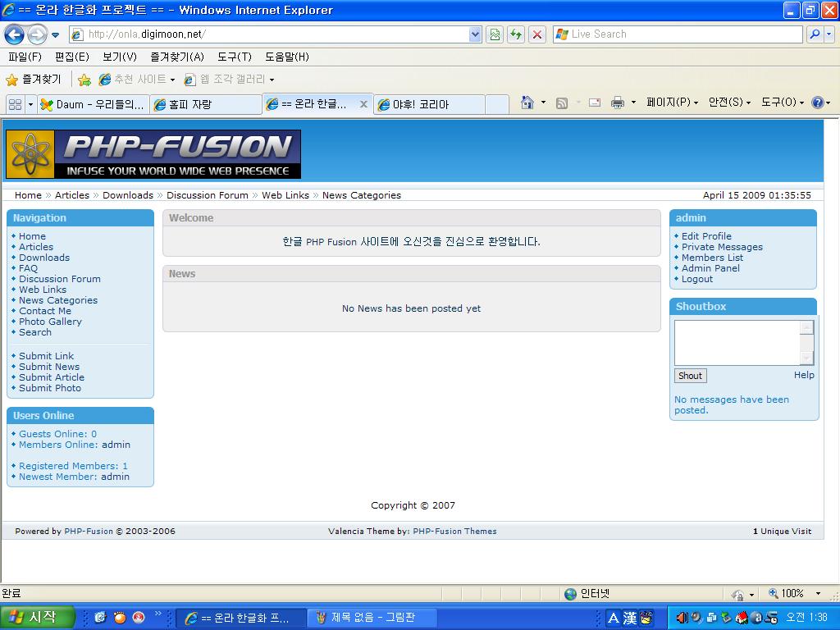Click the add to favorites bar icon

coord(84,80)
